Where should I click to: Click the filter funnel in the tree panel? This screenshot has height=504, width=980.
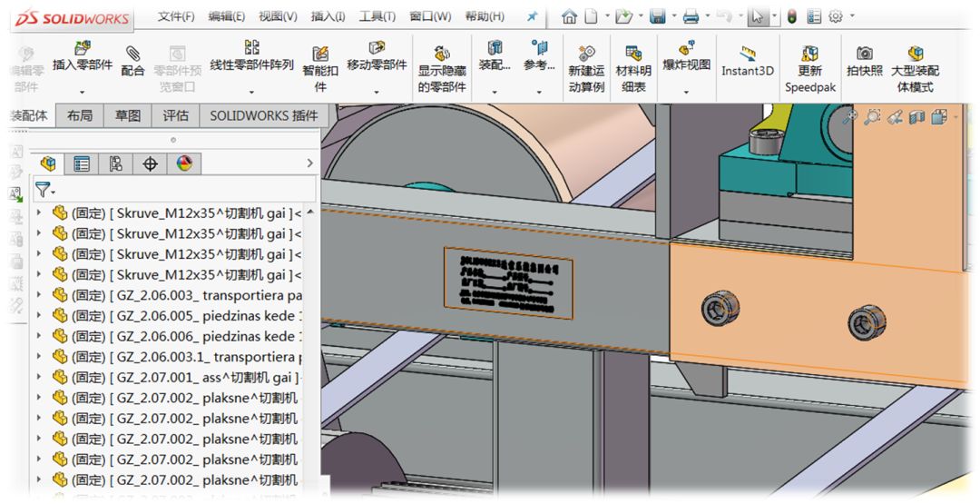pos(43,189)
